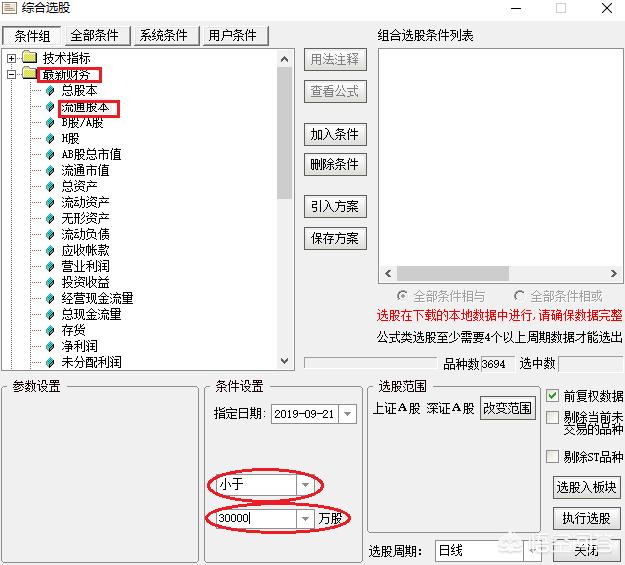Click the 加入条件 button

334,134
